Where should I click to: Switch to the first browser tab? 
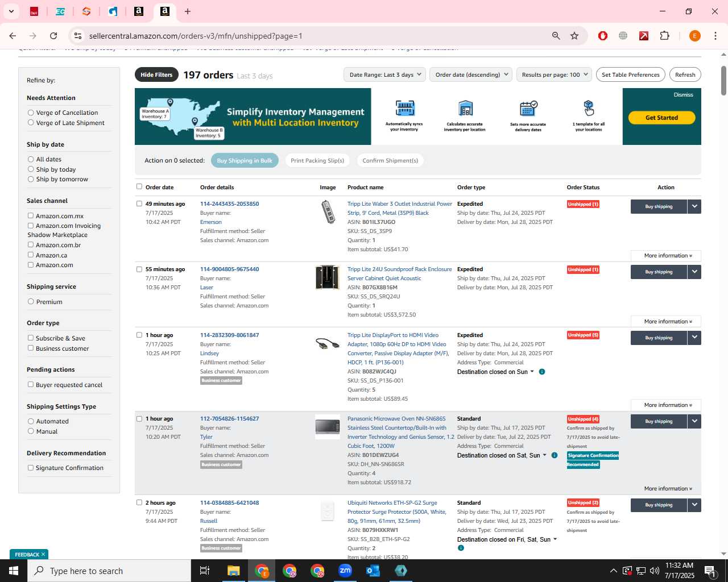(x=34, y=11)
